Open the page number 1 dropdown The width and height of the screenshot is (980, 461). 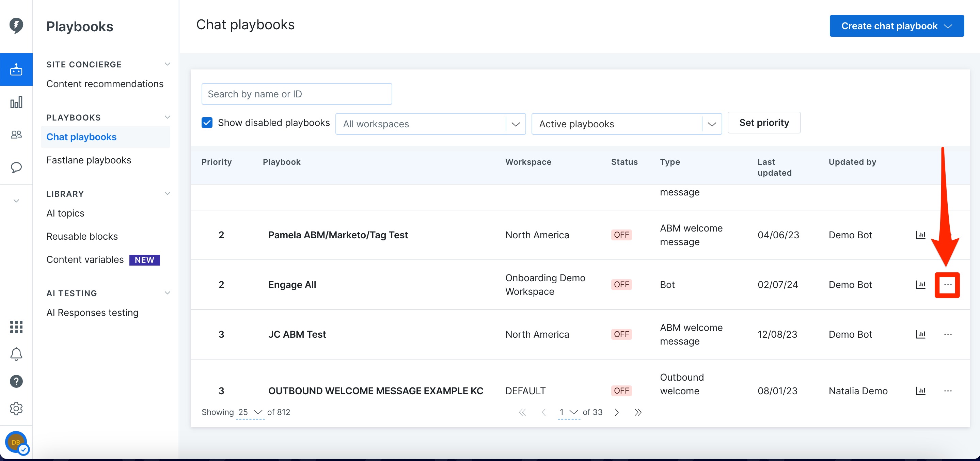(x=569, y=412)
